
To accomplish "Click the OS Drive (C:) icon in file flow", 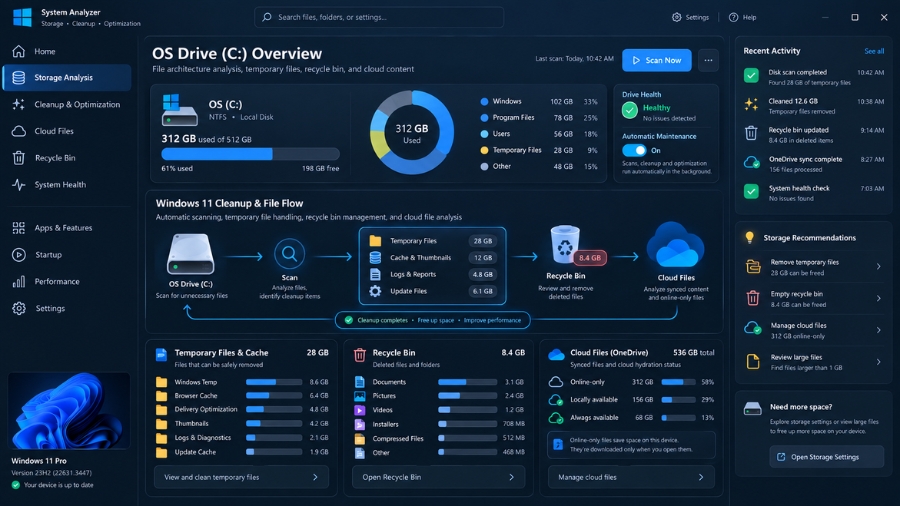I will coord(191,254).
